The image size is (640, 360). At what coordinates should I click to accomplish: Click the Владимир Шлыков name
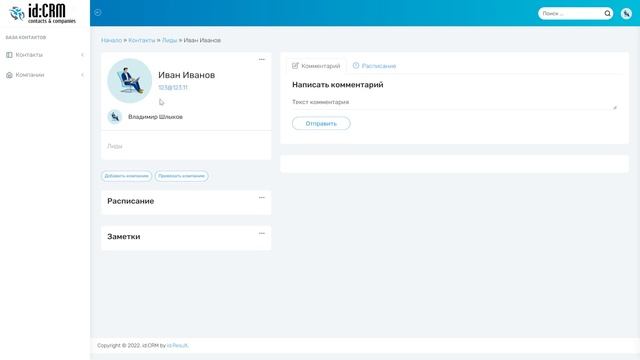coord(156,117)
